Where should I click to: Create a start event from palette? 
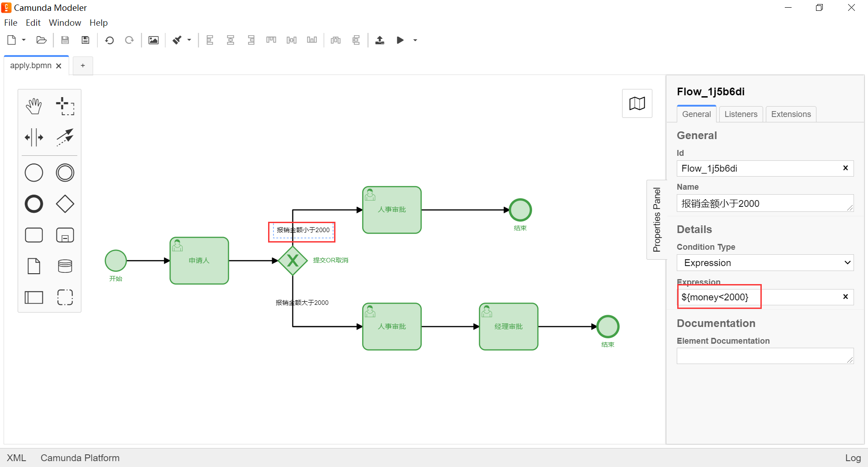(34, 173)
